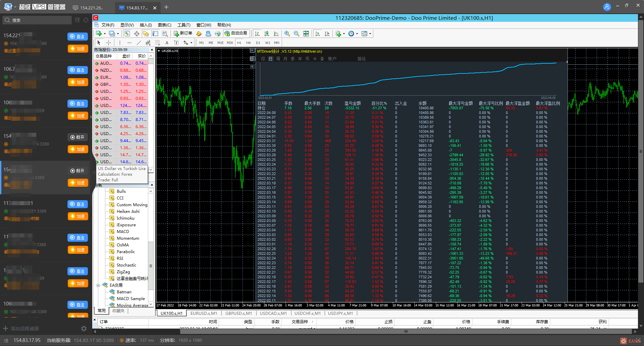Close the Market Watch panel

tap(152, 50)
